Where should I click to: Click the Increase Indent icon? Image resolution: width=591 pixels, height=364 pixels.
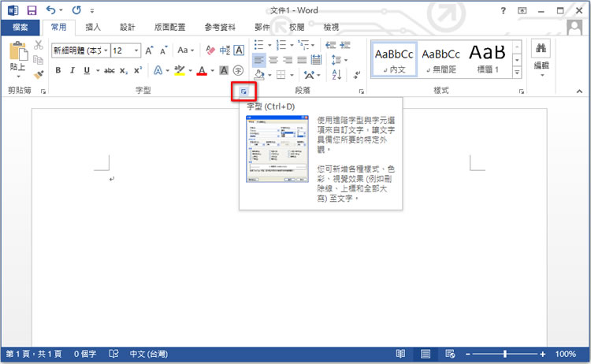click(345, 45)
